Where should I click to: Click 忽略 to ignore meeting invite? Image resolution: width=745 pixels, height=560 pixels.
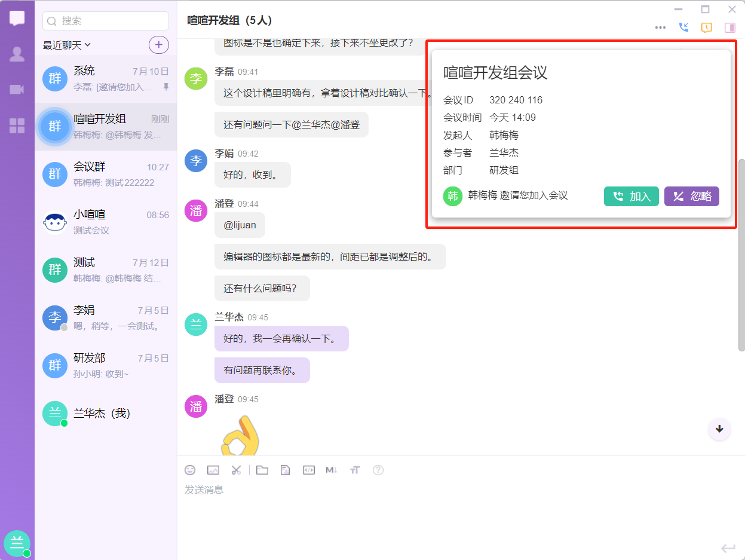coord(691,197)
